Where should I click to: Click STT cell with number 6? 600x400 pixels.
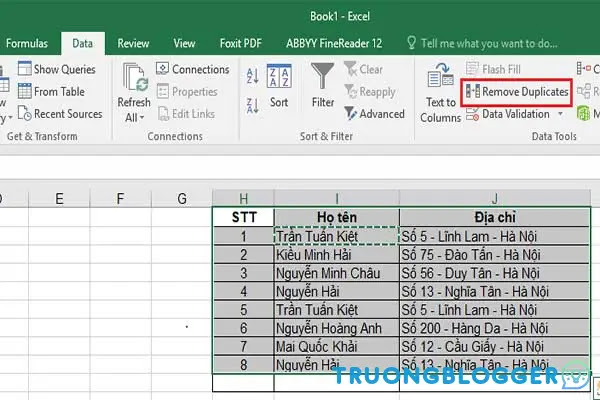click(243, 328)
